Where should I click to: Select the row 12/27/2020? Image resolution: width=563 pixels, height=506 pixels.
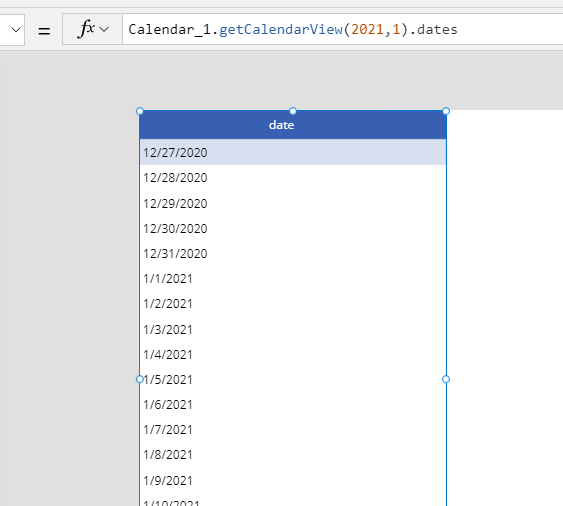[x=293, y=152]
